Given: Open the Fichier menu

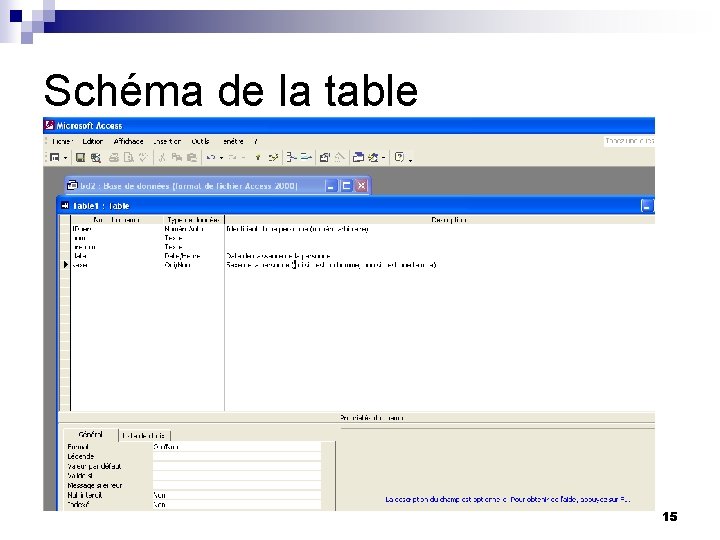Looking at the screenshot, I should (62, 141).
